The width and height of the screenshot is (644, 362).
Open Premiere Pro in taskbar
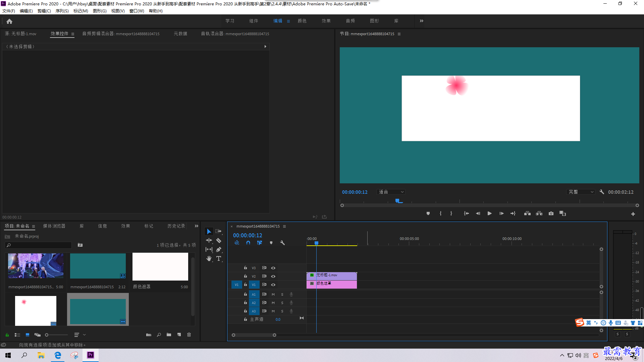click(x=91, y=355)
